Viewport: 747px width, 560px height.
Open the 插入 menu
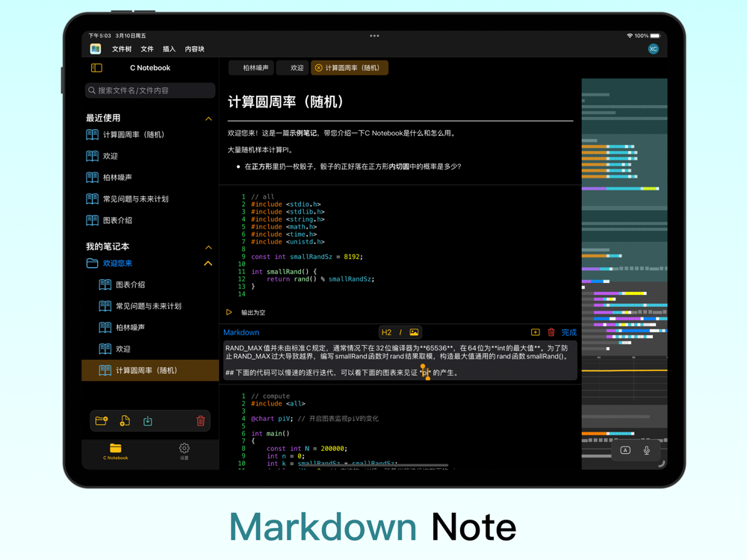pyautogui.click(x=169, y=49)
